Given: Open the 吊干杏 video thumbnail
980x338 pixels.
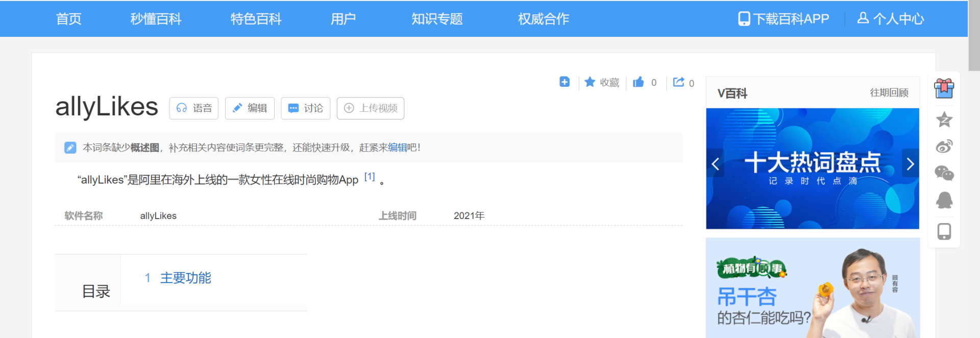Looking at the screenshot, I should [x=813, y=287].
